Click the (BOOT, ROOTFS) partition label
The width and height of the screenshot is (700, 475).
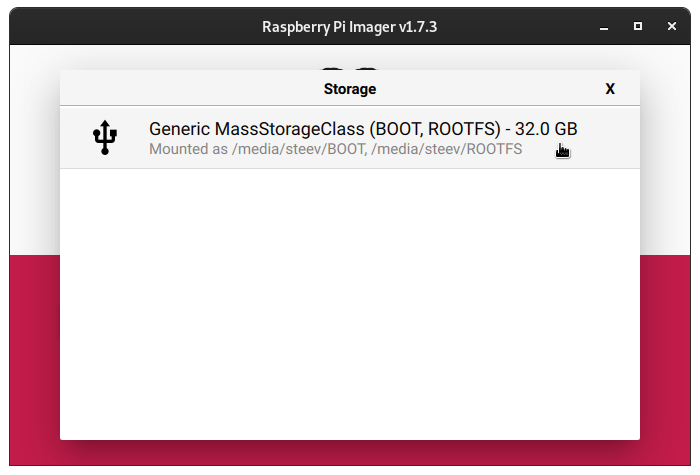tap(436, 129)
